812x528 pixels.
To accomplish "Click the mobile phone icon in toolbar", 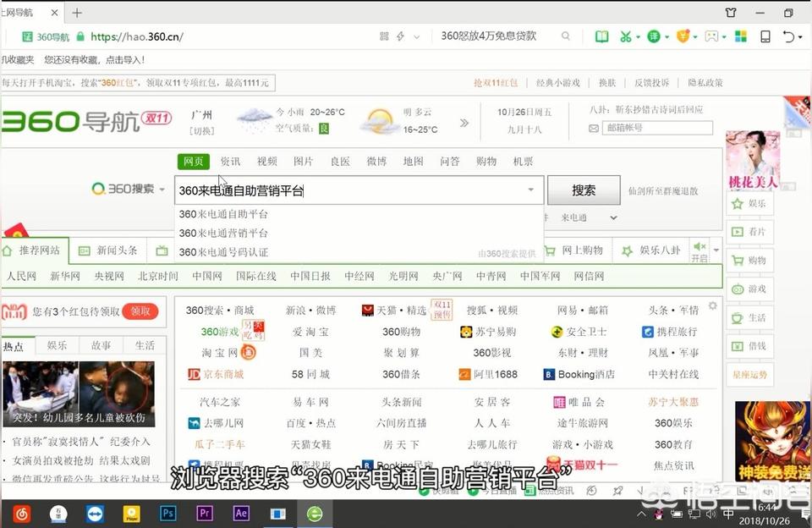I will point(765,36).
